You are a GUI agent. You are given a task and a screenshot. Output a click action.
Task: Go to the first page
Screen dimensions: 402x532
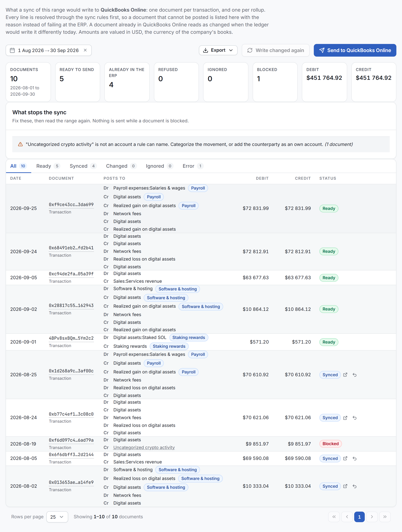(334, 517)
